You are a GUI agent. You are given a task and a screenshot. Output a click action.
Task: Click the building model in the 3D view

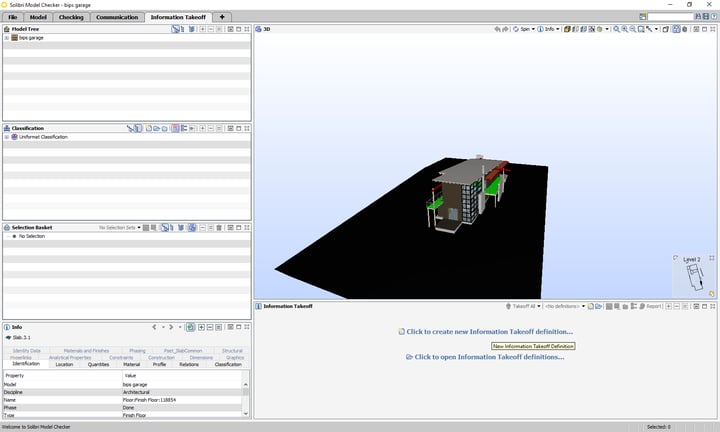click(x=467, y=194)
